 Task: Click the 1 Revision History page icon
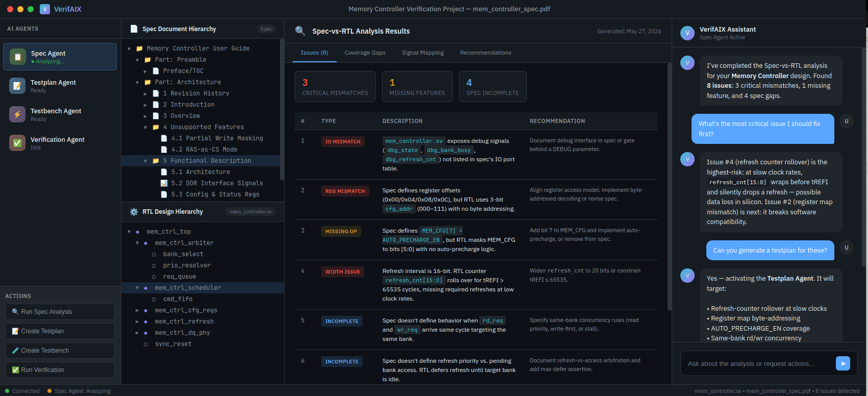[x=156, y=93]
